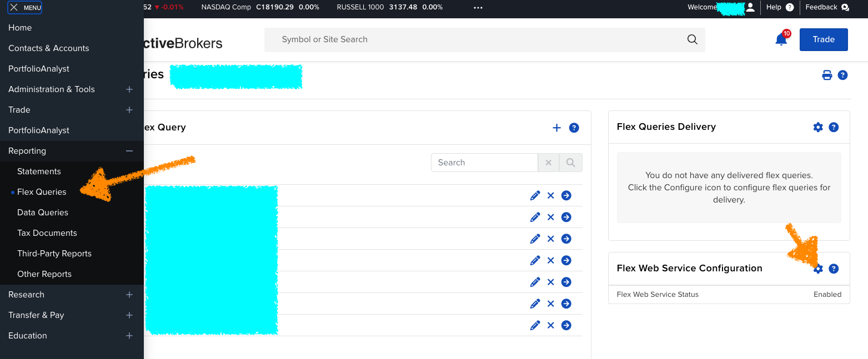This screenshot has width=868, height=359.
Task: Delete the second flex query X icon
Action: coord(551,217)
